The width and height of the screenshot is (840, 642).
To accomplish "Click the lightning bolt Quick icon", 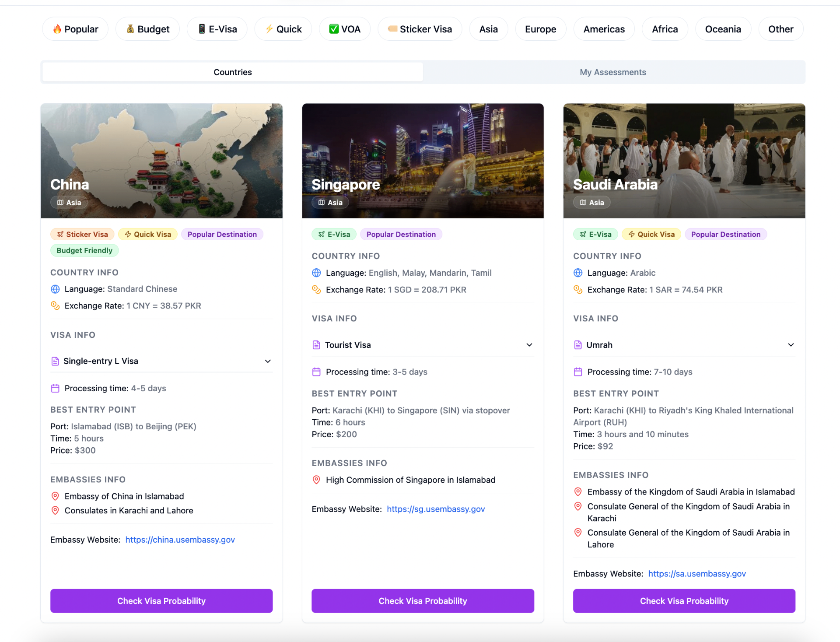I will (269, 29).
